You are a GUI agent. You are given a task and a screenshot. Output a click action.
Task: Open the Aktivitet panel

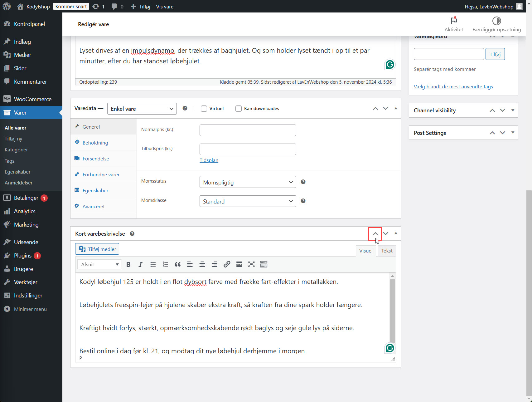(x=453, y=24)
